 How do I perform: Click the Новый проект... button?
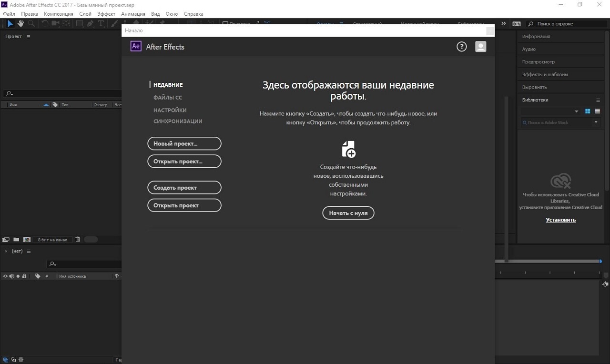pyautogui.click(x=184, y=143)
